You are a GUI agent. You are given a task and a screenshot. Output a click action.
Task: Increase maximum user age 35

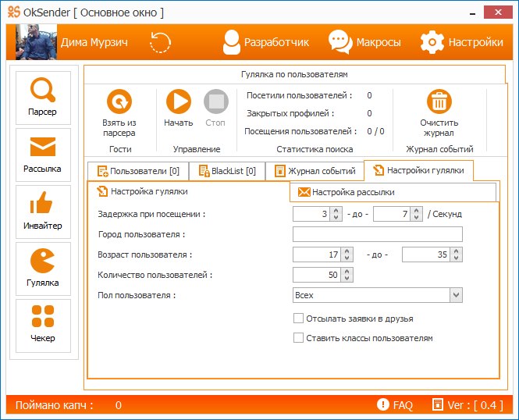coord(456,251)
